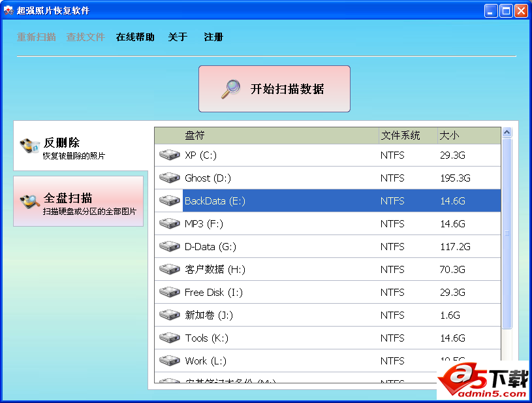The height and width of the screenshot is (403, 532).
Task: Open the 在线帮助 menu
Action: click(134, 37)
